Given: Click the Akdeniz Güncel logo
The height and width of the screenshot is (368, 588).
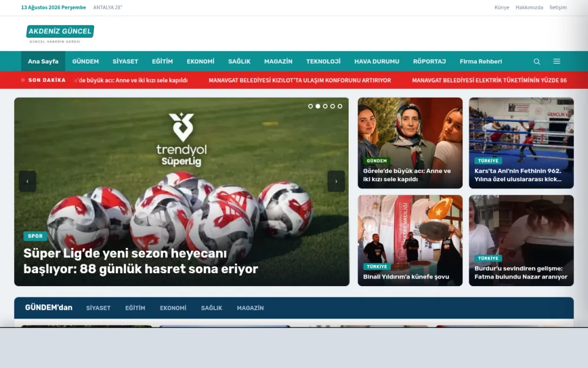Looking at the screenshot, I should [x=60, y=34].
